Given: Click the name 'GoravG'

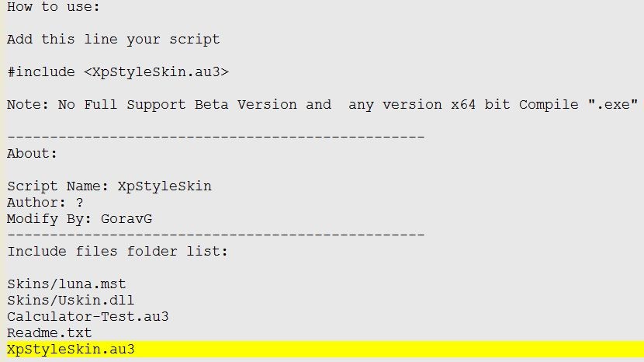Looking at the screenshot, I should (126, 219).
